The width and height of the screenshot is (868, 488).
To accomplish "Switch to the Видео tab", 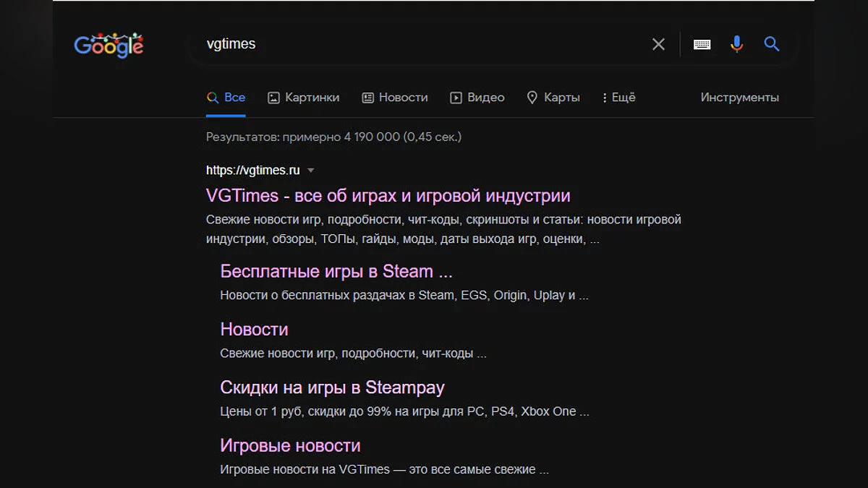I will pos(477,98).
